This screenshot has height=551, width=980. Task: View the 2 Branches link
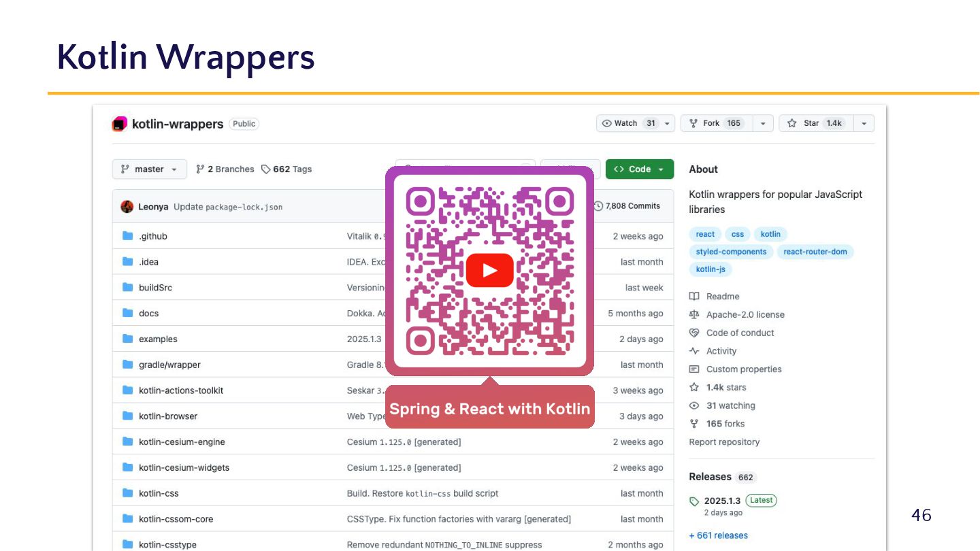point(225,169)
